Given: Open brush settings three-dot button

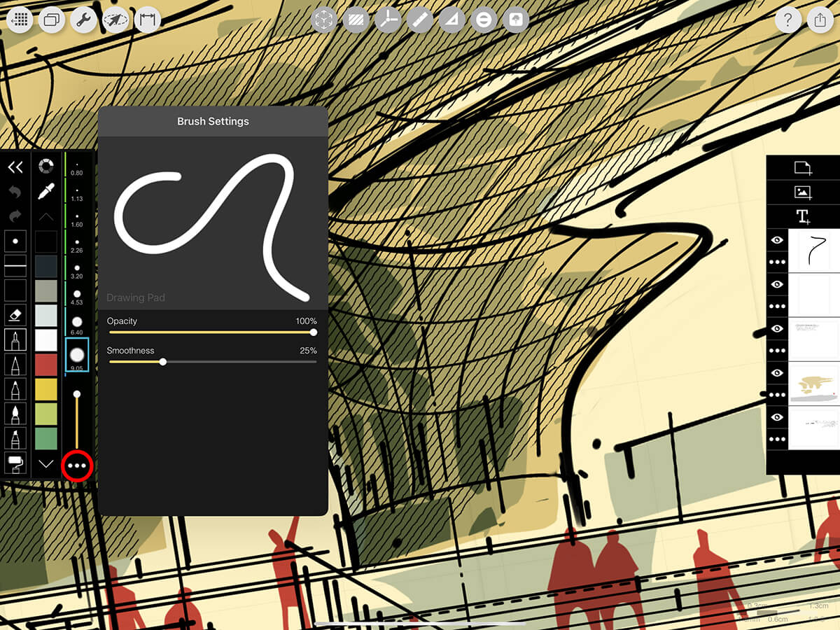Looking at the screenshot, I should [77, 465].
